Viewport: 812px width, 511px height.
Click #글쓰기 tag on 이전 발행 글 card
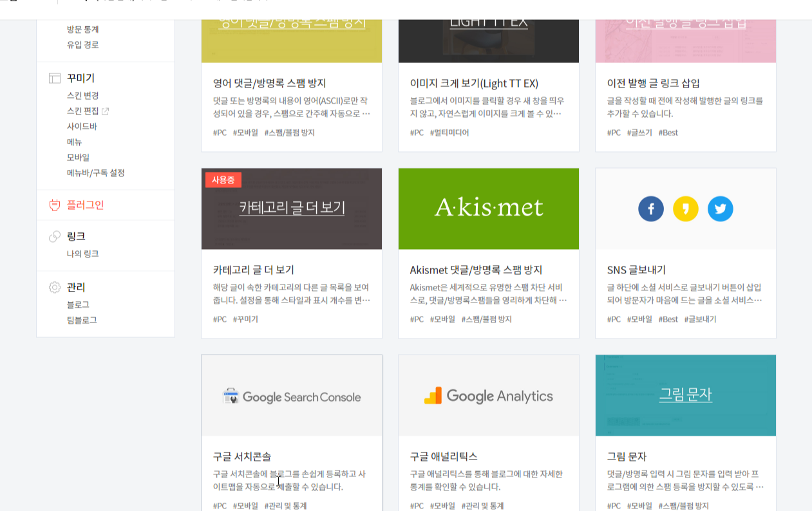coord(639,133)
